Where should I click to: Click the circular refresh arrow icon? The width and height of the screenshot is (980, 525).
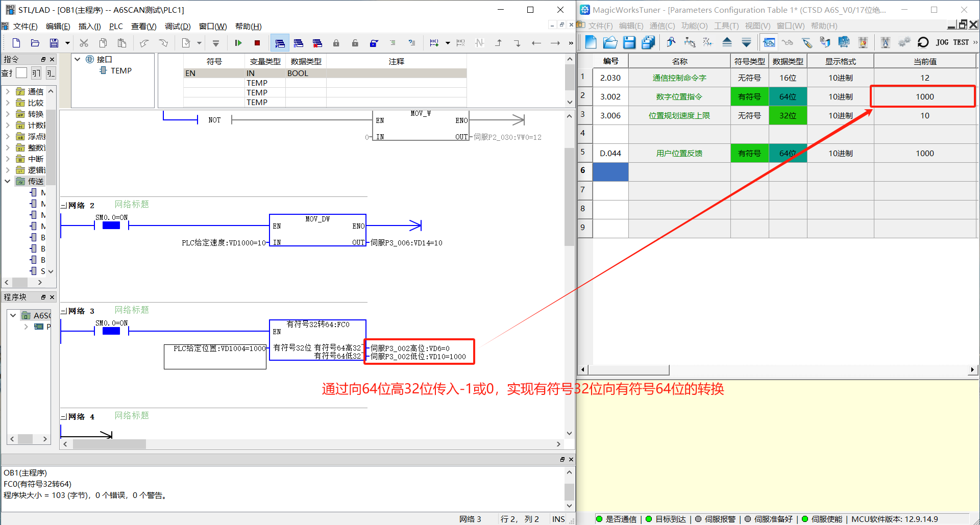923,42
